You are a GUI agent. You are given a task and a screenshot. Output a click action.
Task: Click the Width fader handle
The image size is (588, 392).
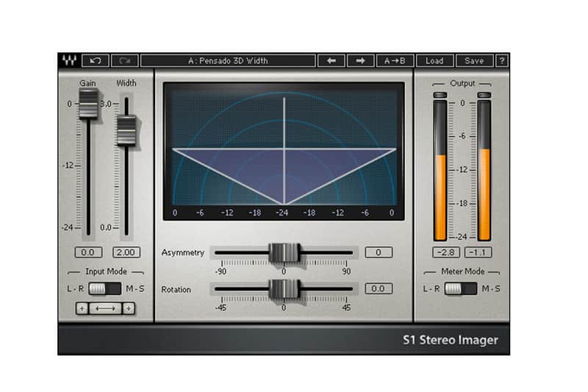126,130
